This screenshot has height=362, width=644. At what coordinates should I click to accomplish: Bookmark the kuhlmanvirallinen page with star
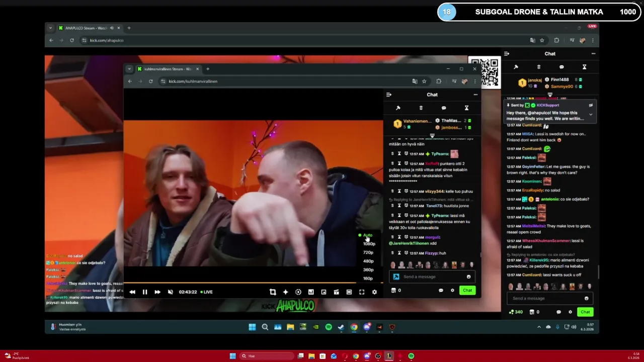click(x=424, y=81)
